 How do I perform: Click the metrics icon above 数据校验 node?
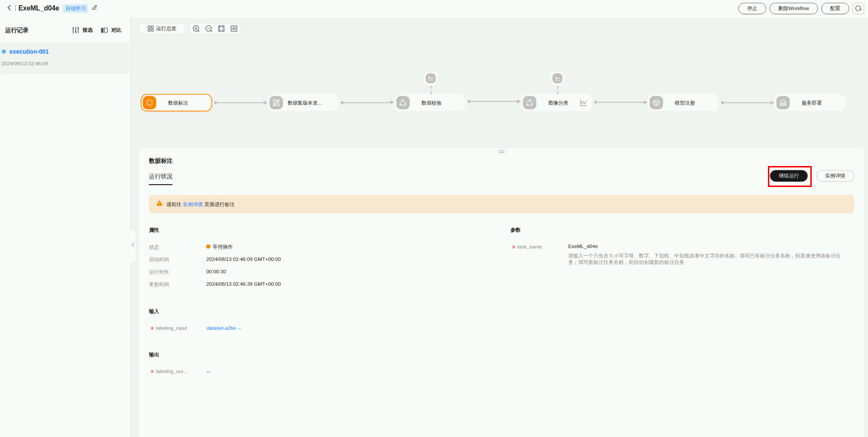[431, 78]
